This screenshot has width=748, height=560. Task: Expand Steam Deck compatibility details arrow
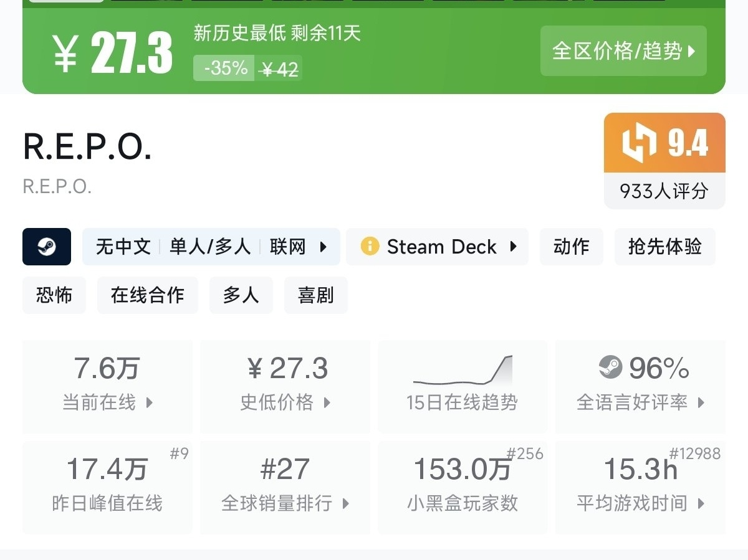(x=513, y=247)
